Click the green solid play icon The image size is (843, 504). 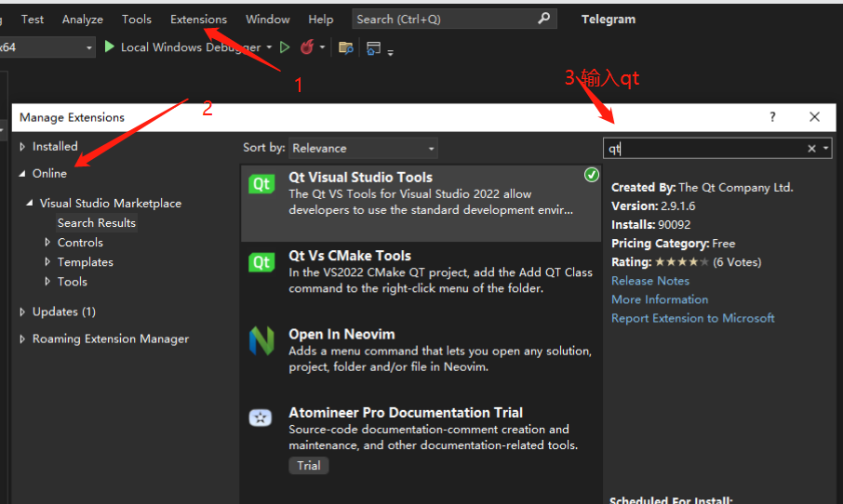109,46
